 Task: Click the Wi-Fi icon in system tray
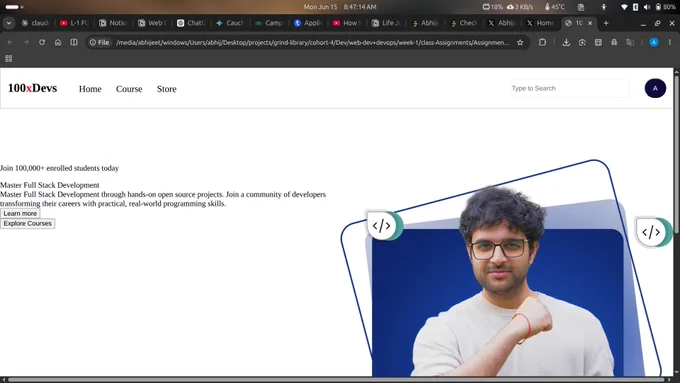[624, 7]
